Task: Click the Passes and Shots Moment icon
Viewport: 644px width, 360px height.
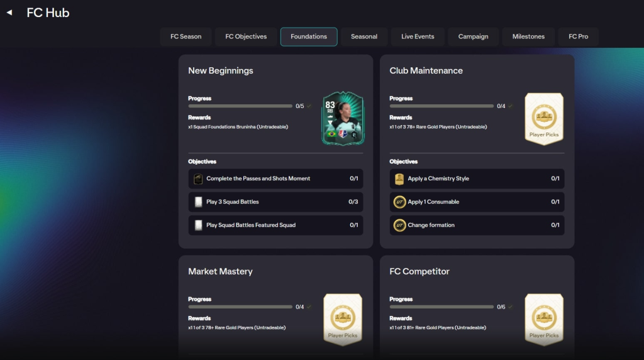Action: point(198,178)
